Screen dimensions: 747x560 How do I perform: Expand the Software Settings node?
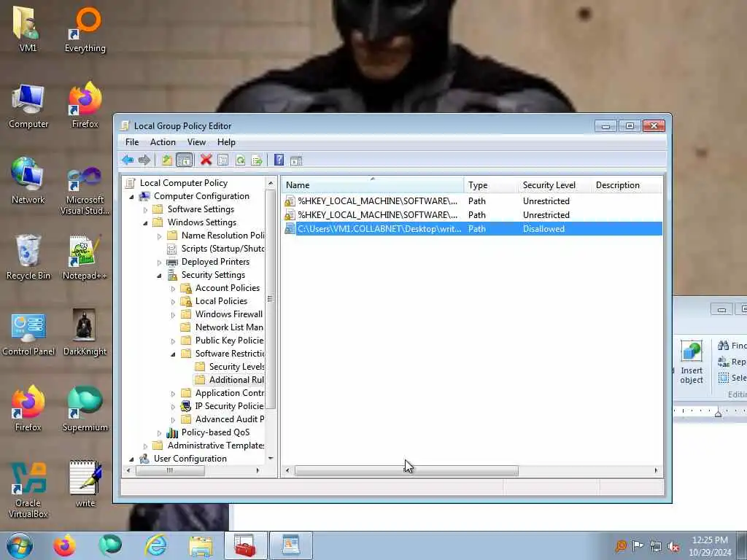[x=146, y=209]
